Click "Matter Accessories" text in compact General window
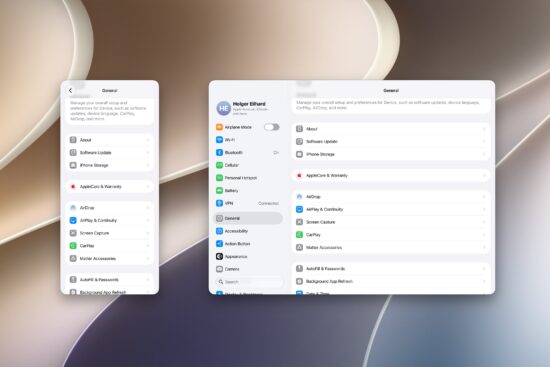550x367 pixels. point(98,258)
